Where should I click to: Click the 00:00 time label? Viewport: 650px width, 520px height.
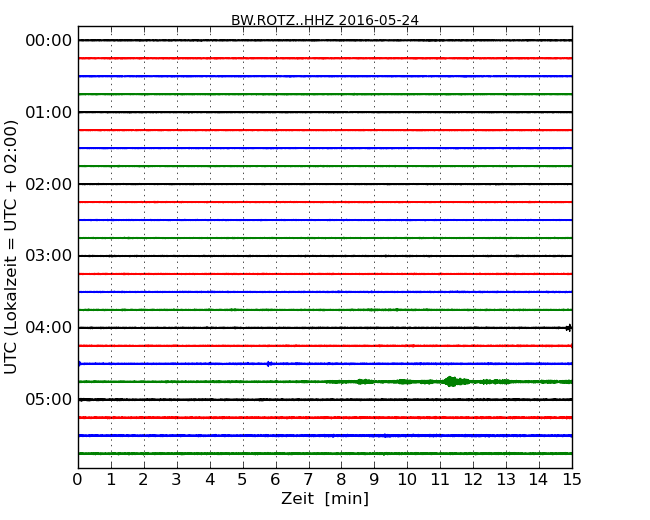(x=49, y=41)
